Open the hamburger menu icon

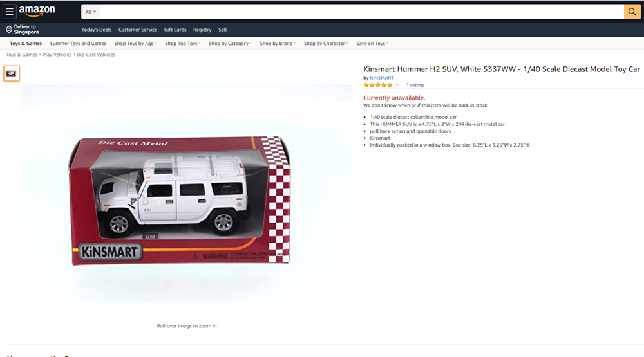click(x=10, y=12)
